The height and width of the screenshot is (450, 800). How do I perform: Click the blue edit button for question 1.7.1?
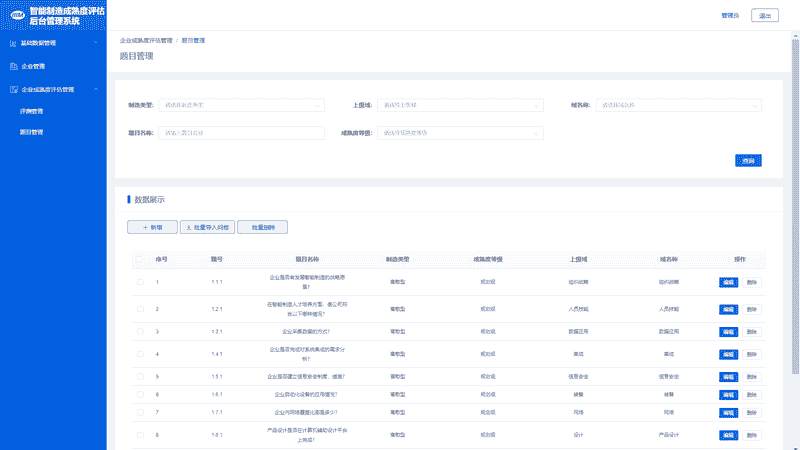[x=729, y=412]
